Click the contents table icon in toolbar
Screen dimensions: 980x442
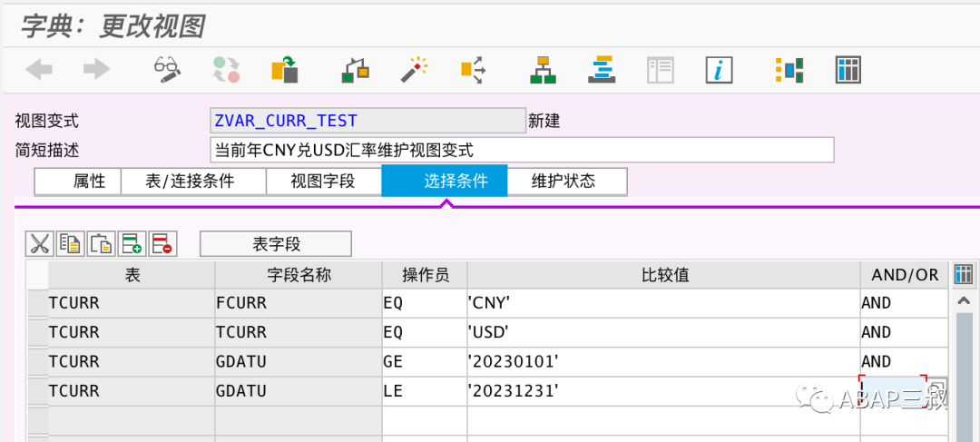pyautogui.click(x=848, y=69)
